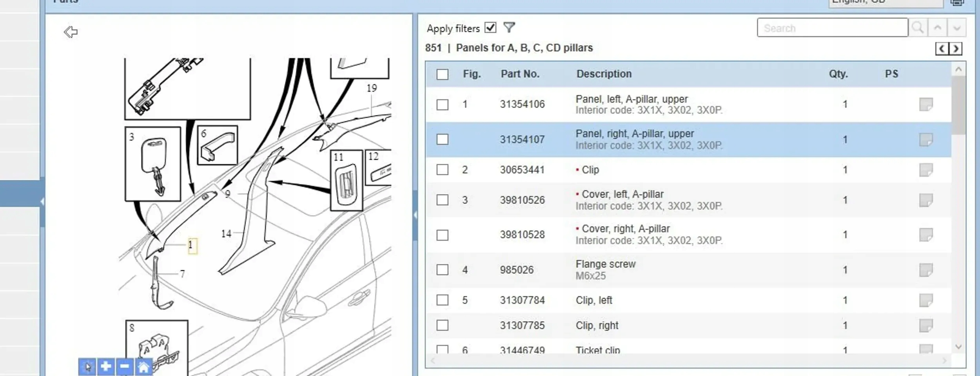Click callout number 7 in the diagram

(x=182, y=274)
